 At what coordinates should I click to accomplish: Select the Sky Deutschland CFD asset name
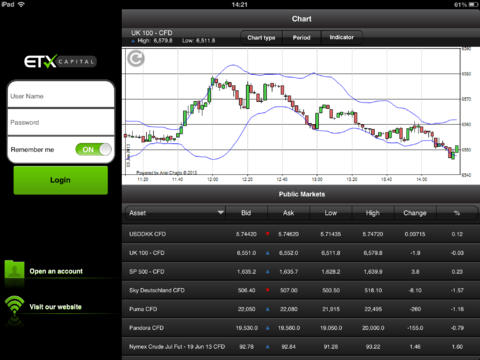point(157,290)
